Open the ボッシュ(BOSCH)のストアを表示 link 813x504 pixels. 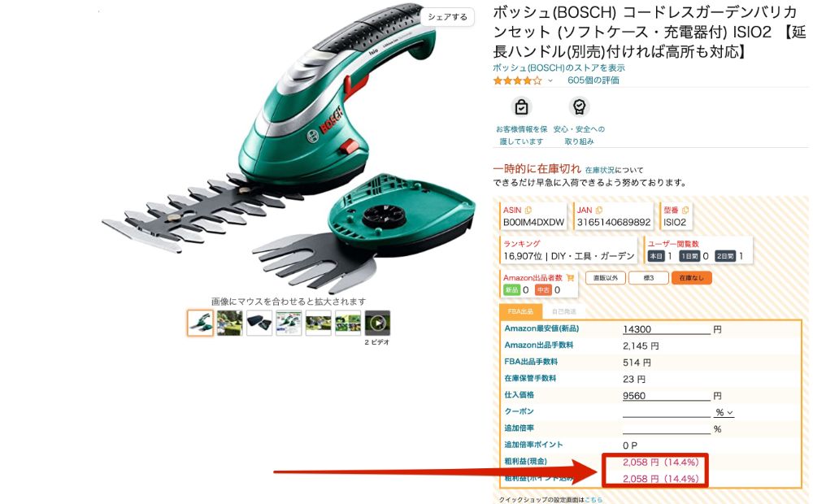pyautogui.click(x=559, y=67)
